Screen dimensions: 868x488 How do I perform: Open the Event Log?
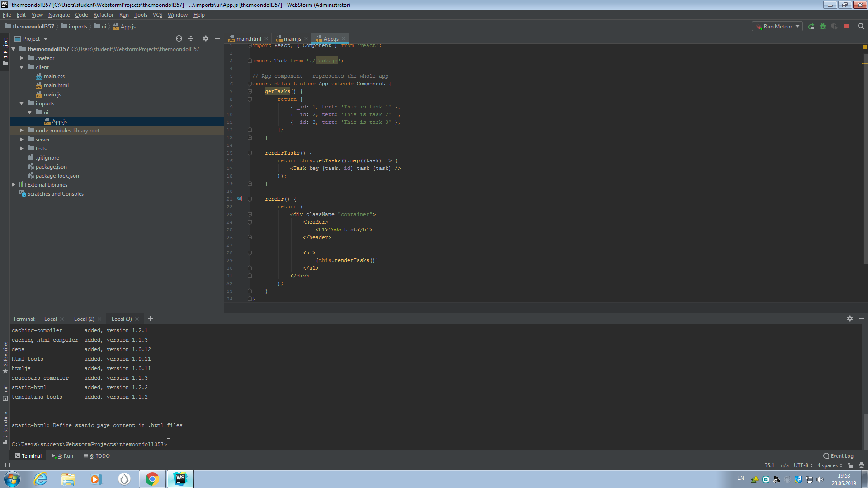pos(839,456)
